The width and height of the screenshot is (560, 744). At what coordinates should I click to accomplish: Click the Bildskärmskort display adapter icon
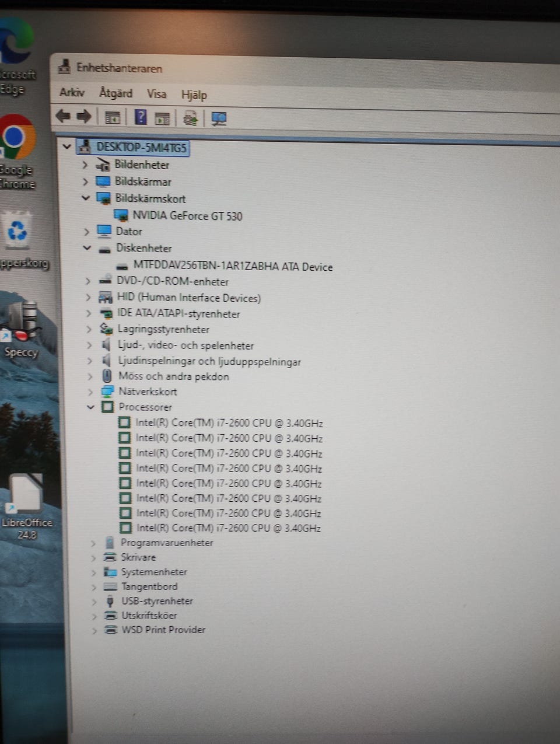click(x=103, y=198)
